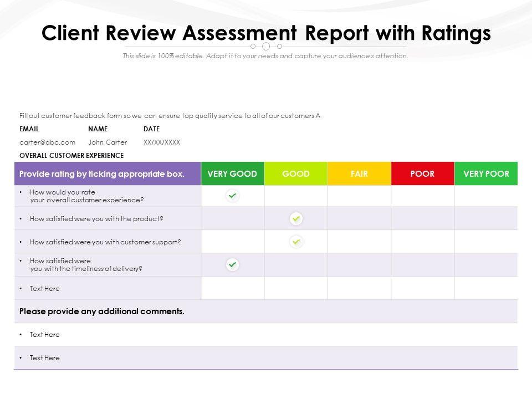Click the Good checkmark for product satisfaction

tap(296, 219)
